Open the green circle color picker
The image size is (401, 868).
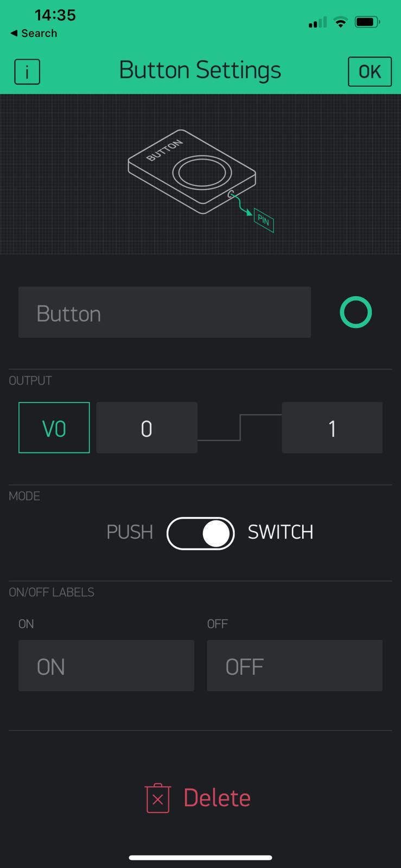[x=355, y=312]
